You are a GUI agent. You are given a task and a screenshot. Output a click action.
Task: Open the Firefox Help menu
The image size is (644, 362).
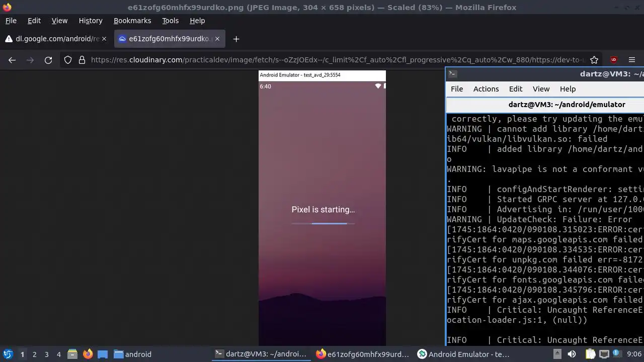pos(197,21)
